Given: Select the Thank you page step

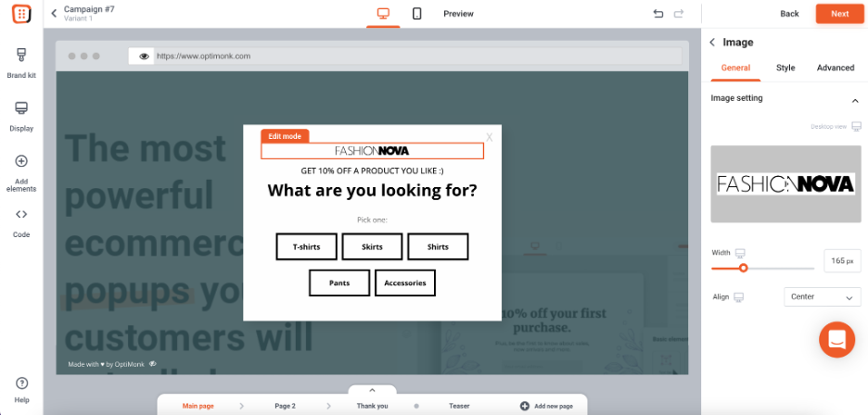Looking at the screenshot, I should 372,406.
